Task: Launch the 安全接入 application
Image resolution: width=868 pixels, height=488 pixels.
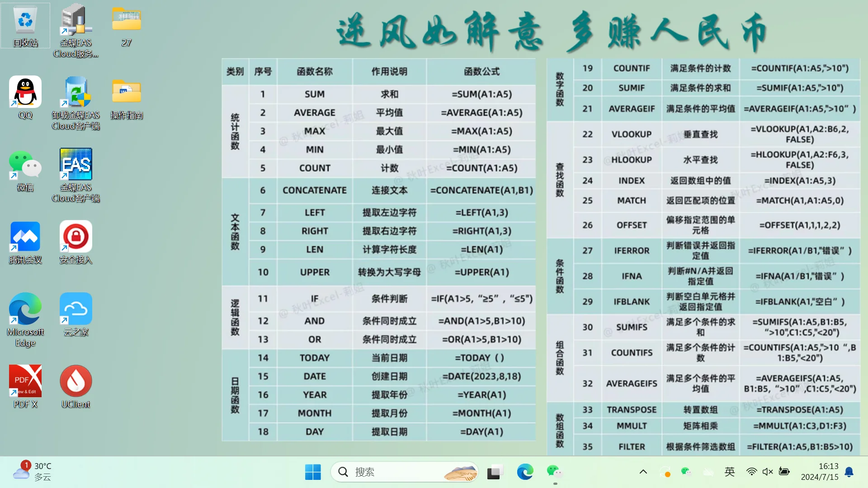Action: [x=75, y=236]
